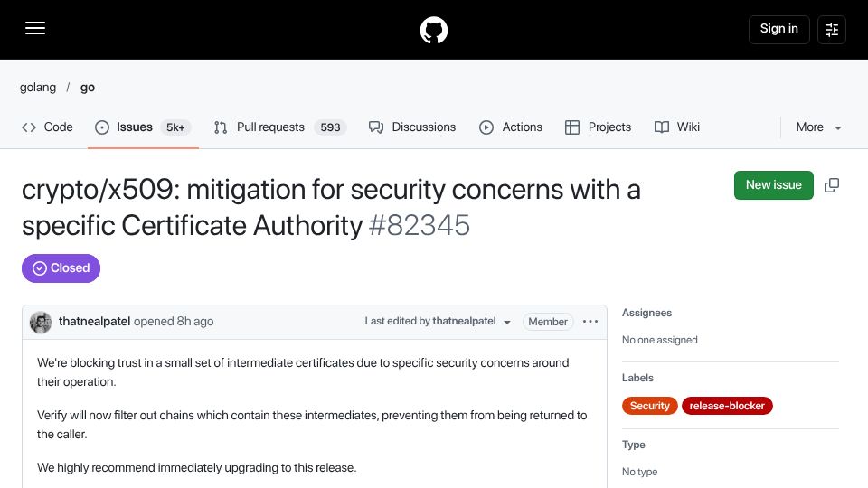Switch to the Issues tab
The width and height of the screenshot is (868, 488).
pos(143,127)
